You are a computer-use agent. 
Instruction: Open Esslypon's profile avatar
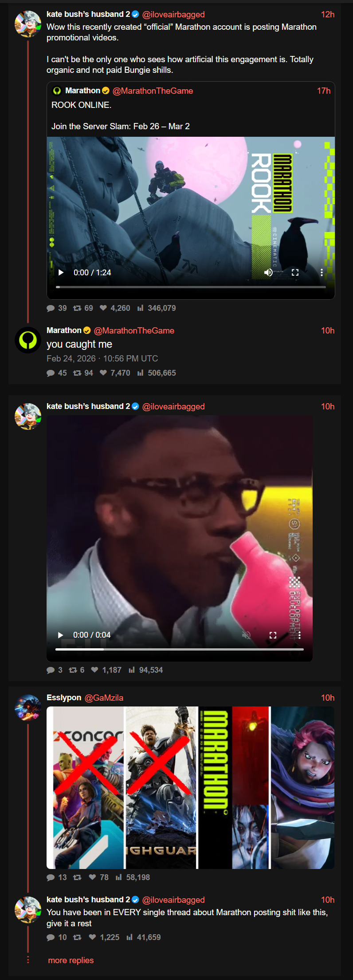click(x=27, y=707)
